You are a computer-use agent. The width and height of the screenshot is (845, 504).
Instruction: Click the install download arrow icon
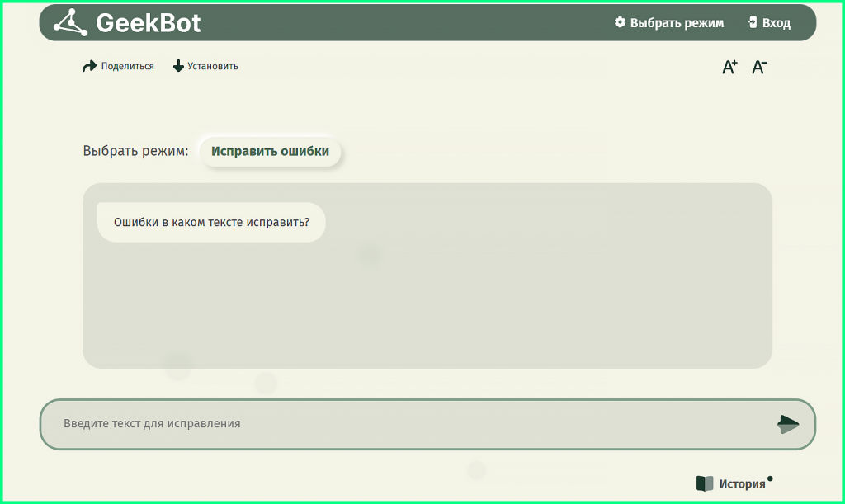(178, 66)
